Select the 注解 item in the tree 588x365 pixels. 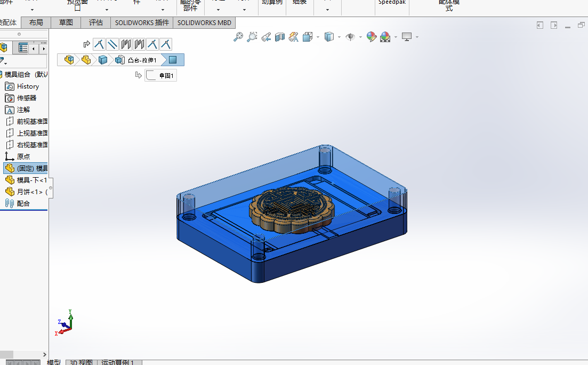pos(17,109)
